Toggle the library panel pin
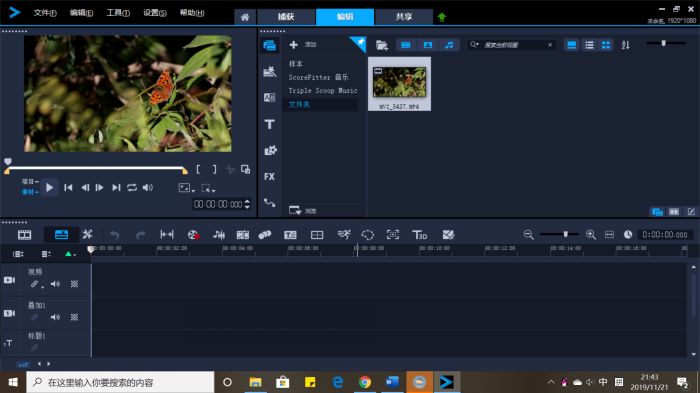Screen dimensions: 700x393 (x=358, y=43)
